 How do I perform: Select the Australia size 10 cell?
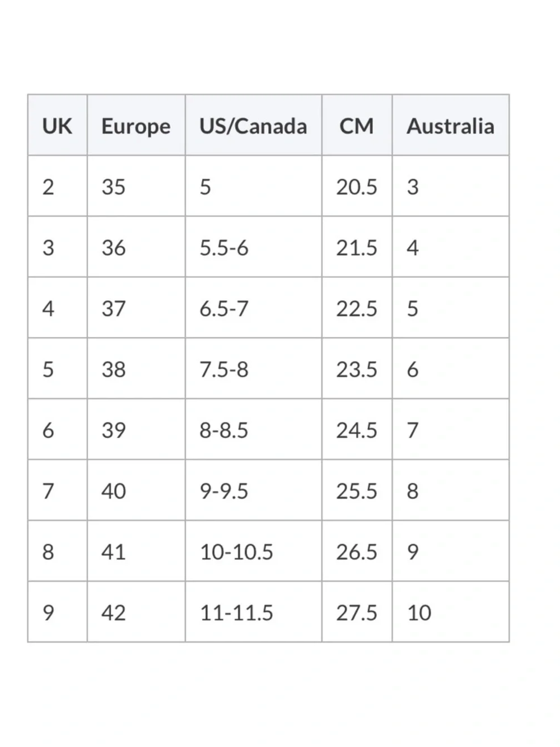click(x=451, y=612)
